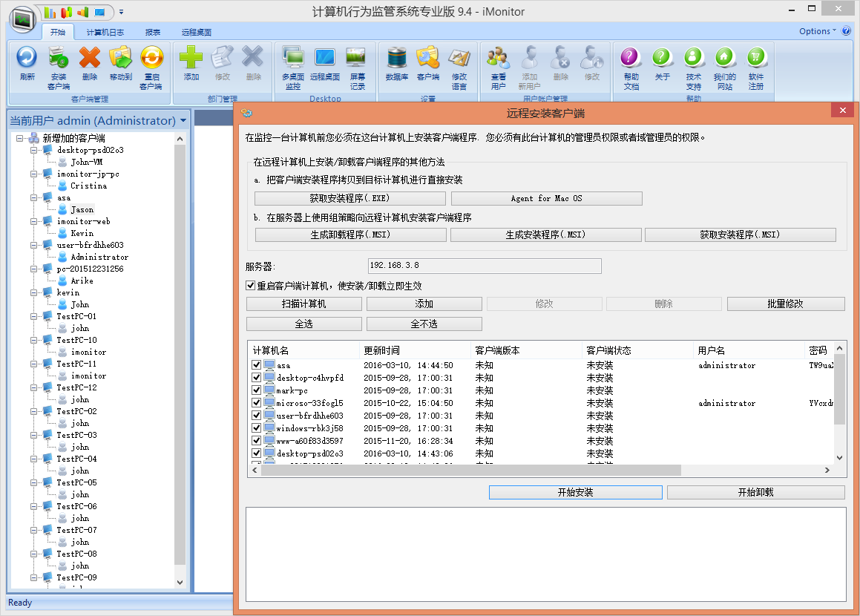Uncheck 重启客户端计算机 restart checkbox

point(251,286)
